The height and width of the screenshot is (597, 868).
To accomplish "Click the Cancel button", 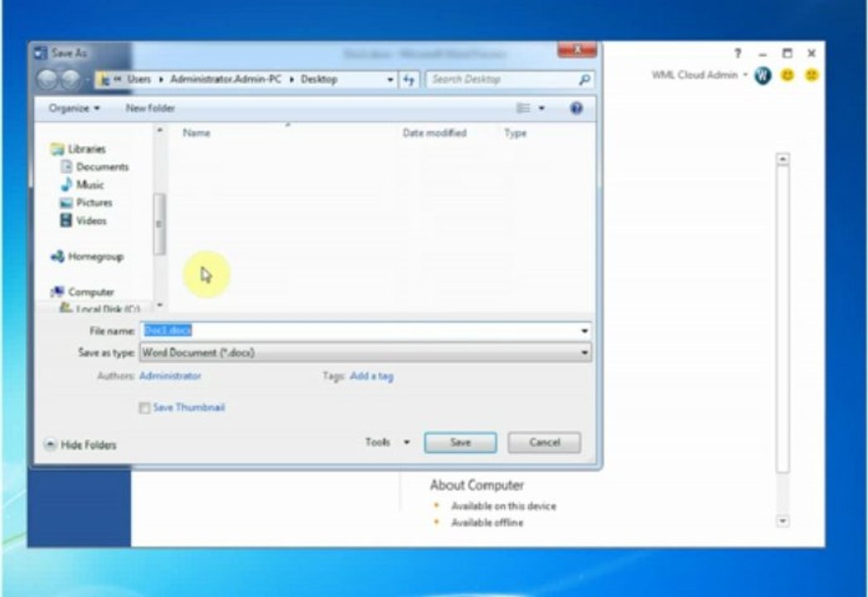I will [544, 443].
